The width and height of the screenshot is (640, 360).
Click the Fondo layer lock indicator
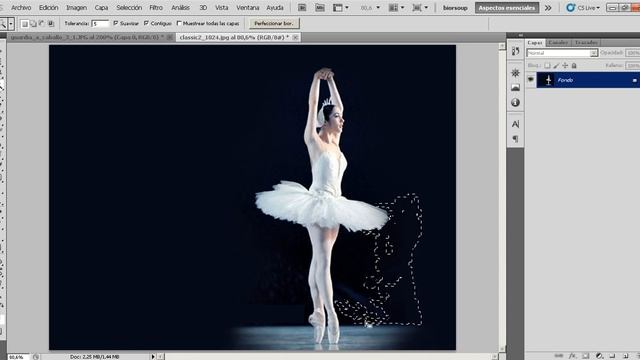tap(635, 80)
